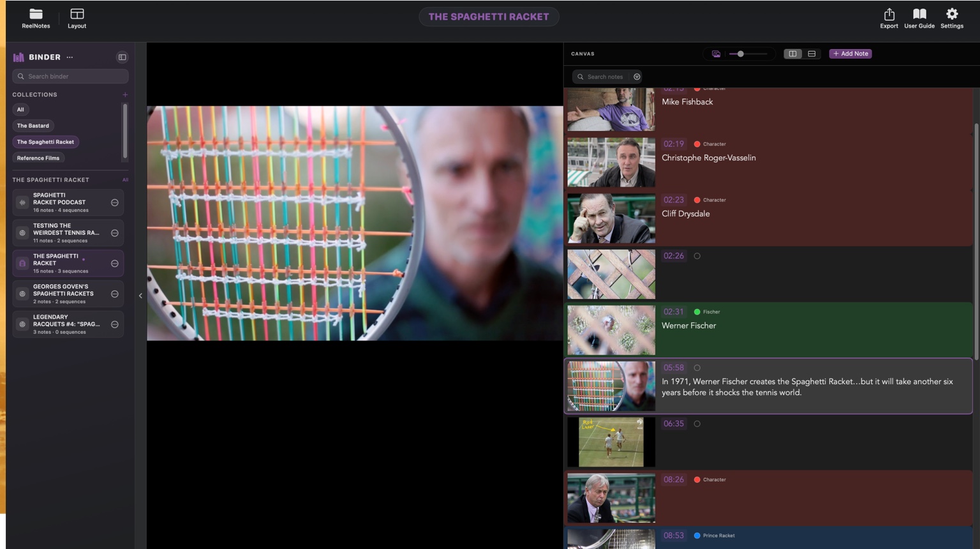Image resolution: width=980 pixels, height=549 pixels.
Task: Click the Add Note button
Action: [850, 54]
